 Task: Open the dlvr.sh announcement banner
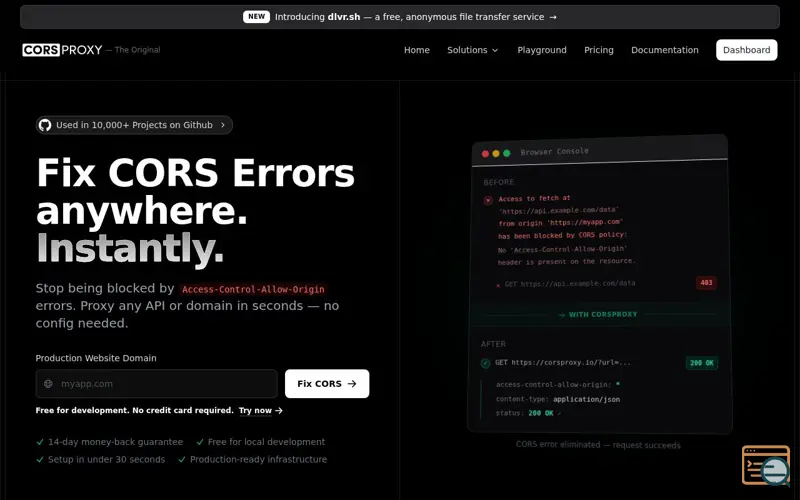click(x=400, y=17)
